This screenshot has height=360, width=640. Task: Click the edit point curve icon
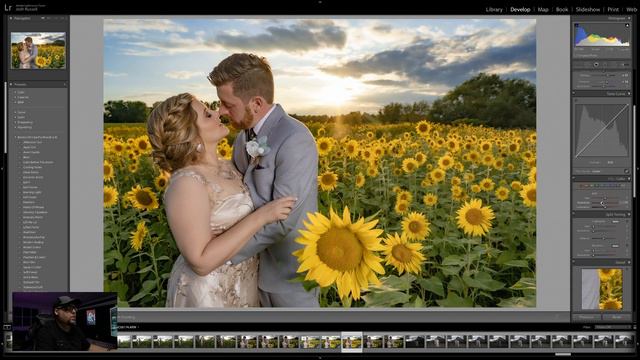(x=626, y=171)
